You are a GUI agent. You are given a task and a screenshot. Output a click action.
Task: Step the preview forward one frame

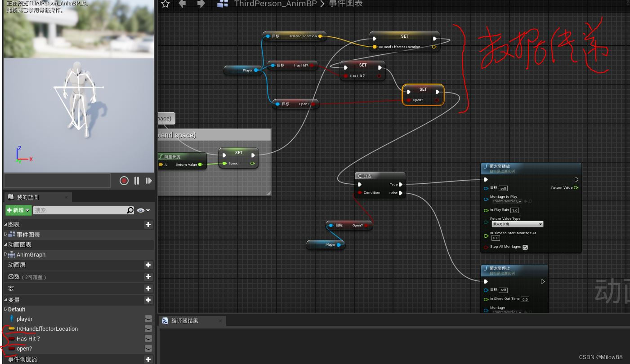point(149,181)
